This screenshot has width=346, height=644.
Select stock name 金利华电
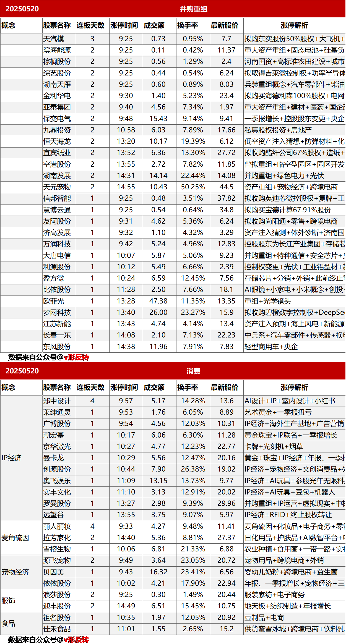(57, 96)
